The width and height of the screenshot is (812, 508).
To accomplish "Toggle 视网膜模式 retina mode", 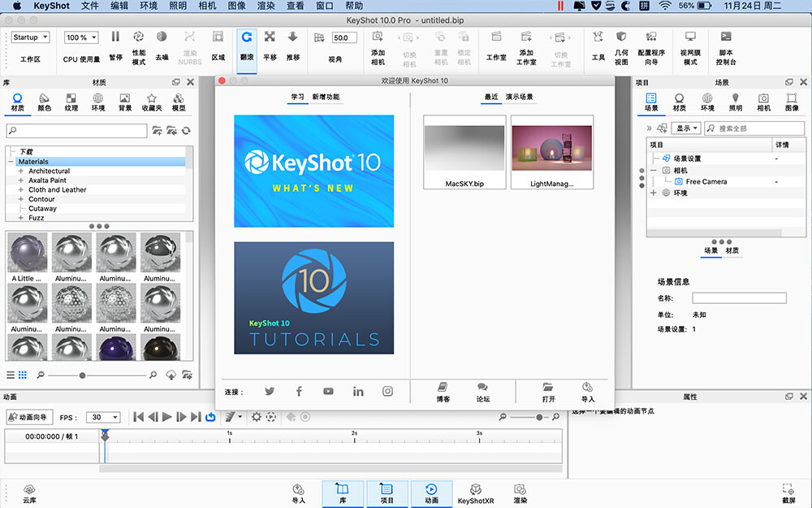I will tap(690, 48).
